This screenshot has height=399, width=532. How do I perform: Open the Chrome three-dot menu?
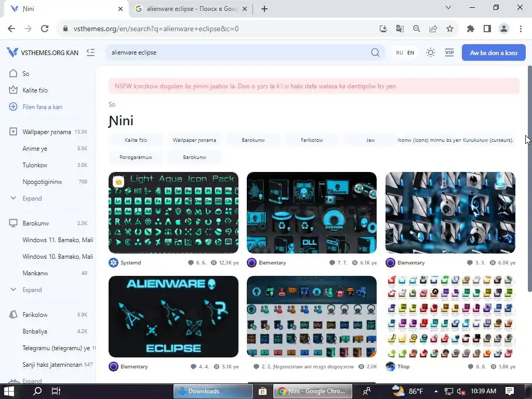pos(521,29)
